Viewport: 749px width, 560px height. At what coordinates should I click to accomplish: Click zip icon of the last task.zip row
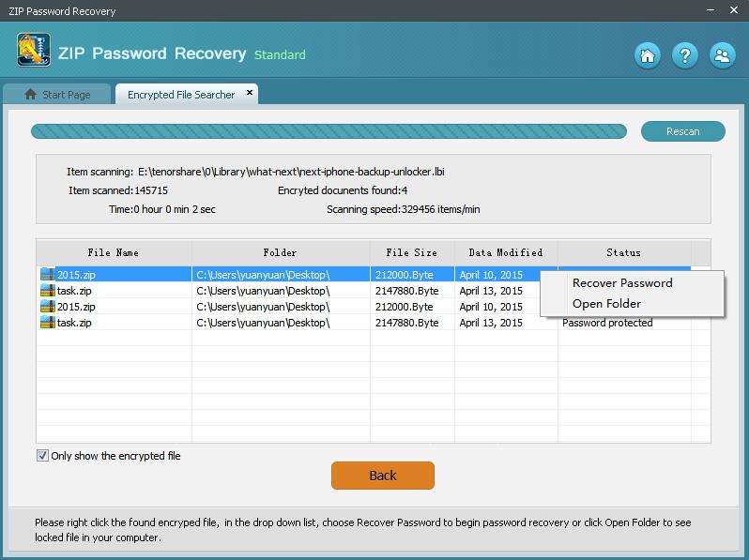click(x=48, y=323)
